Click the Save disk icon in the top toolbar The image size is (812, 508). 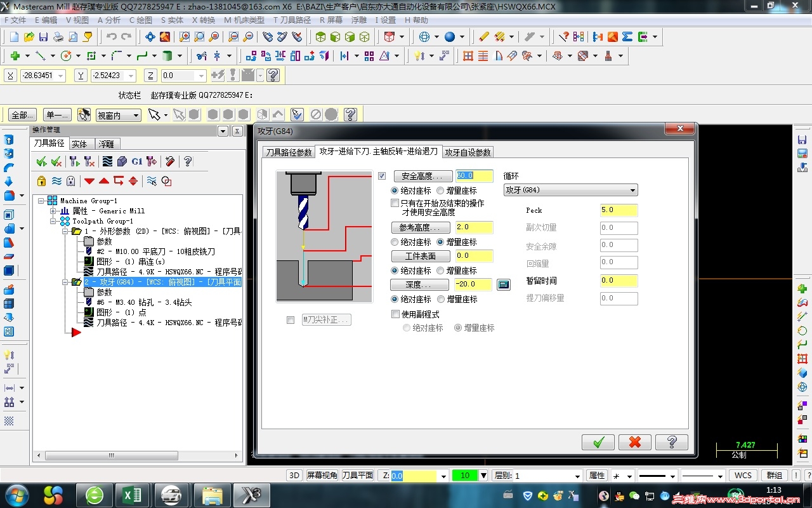point(43,37)
